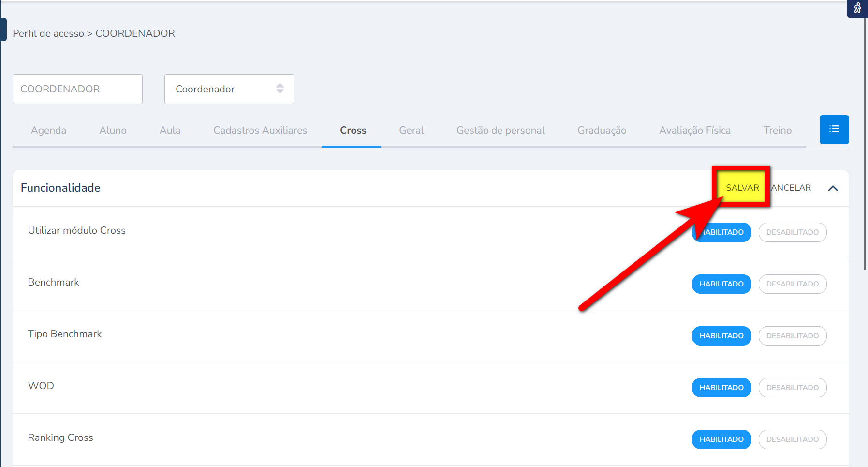The height and width of the screenshot is (467, 868).
Task: Switch to the Treino tab
Action: [777, 130]
